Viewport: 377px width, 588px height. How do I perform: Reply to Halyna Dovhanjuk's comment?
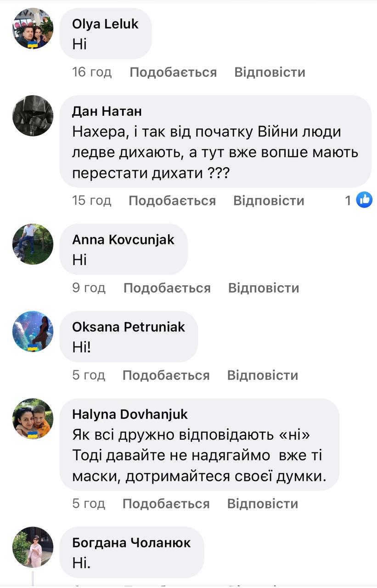tap(263, 504)
